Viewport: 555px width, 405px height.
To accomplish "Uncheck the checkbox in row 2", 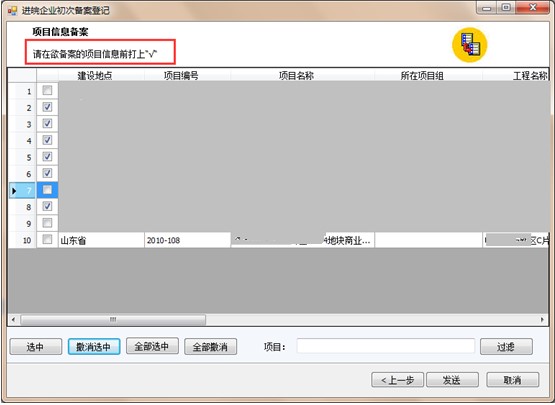I will [x=47, y=107].
